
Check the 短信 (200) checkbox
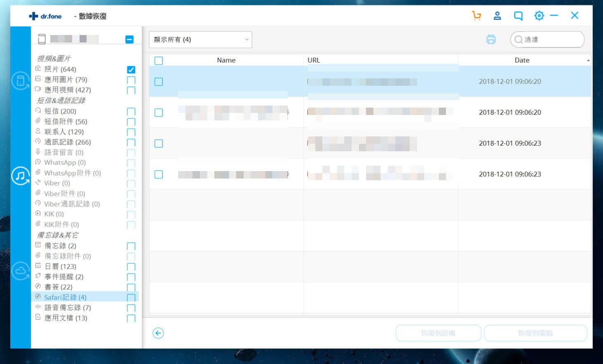tap(131, 112)
